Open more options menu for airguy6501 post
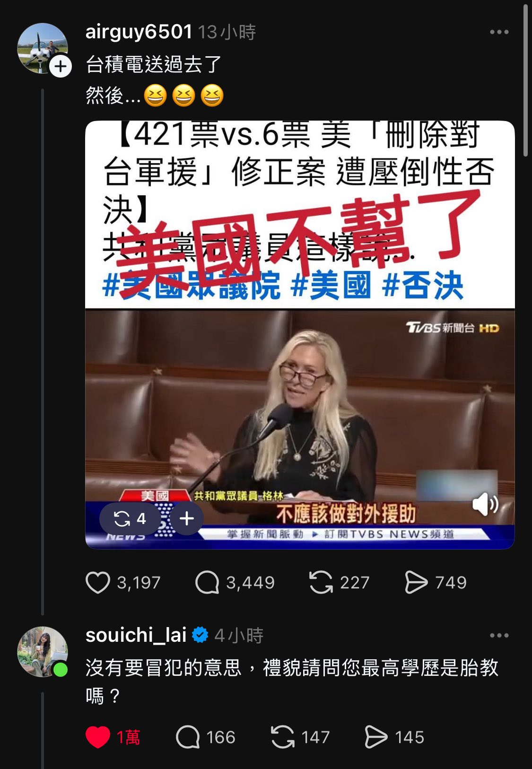Image resolution: width=532 pixels, height=769 pixels. 499,32
